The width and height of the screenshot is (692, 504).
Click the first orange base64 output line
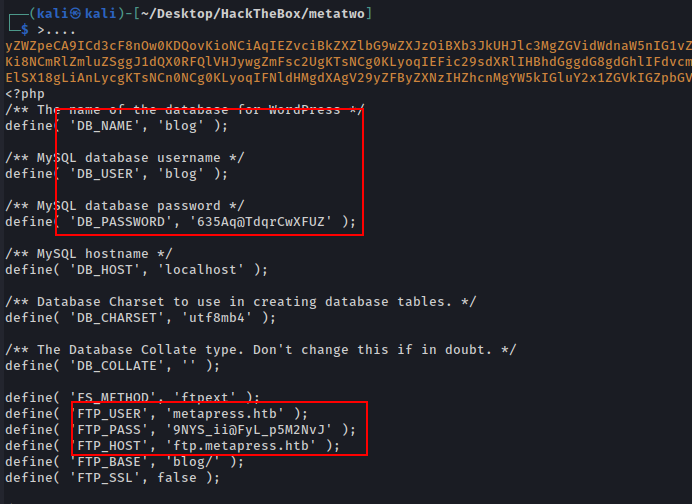[346, 45]
